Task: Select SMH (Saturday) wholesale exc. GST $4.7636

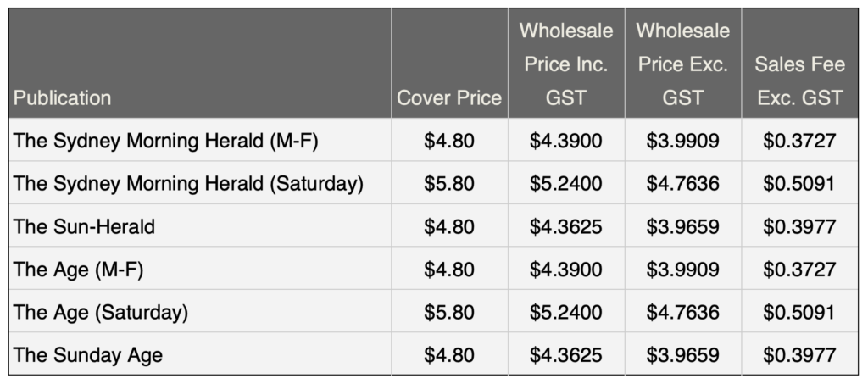Action: (x=683, y=183)
